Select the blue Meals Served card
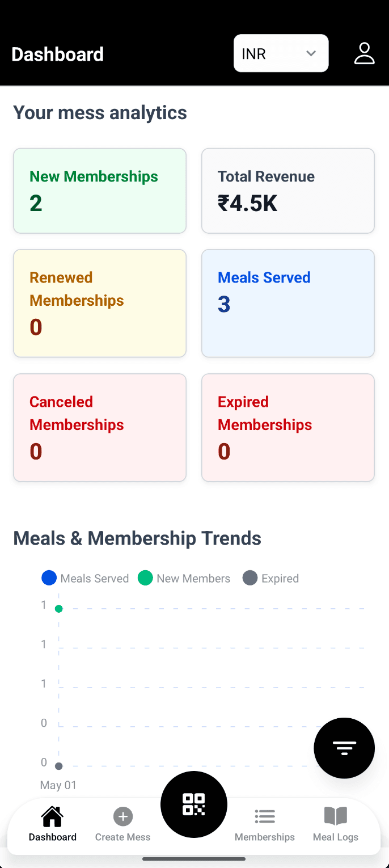This screenshot has height=868, width=389. (x=288, y=303)
